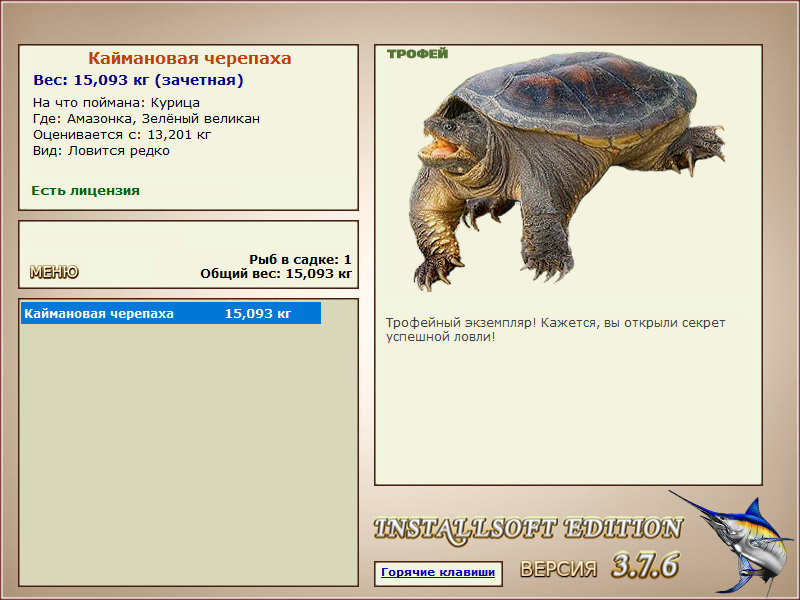This screenshot has height=600, width=800.
Task: Click the Каймановая черепаха title heading
Action: pyautogui.click(x=190, y=58)
